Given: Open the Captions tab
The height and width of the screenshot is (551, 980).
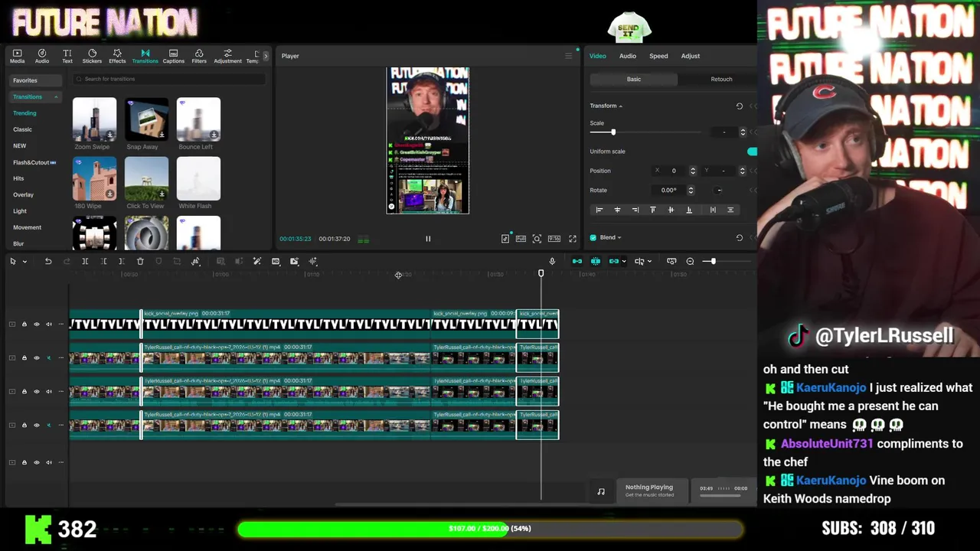Looking at the screenshot, I should coord(173,56).
